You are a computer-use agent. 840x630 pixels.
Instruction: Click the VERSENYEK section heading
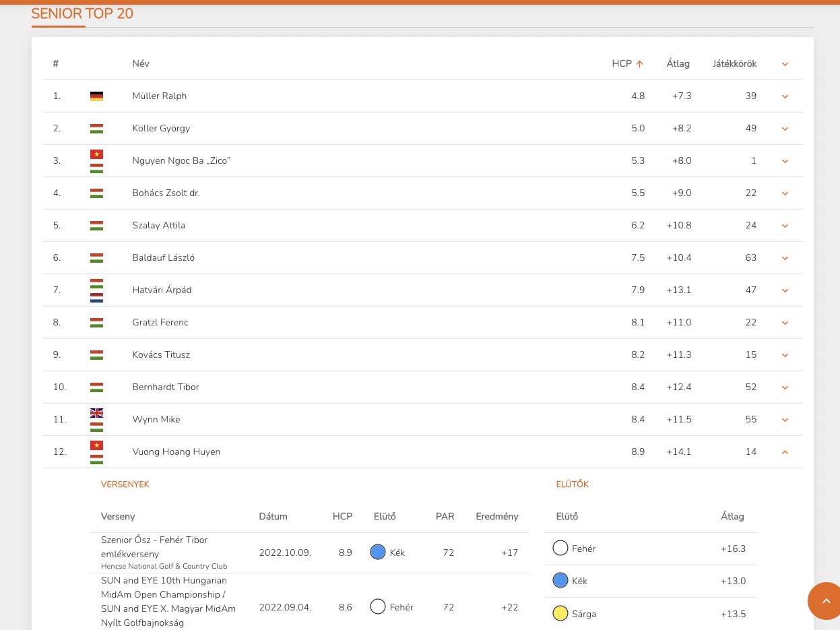pyautogui.click(x=125, y=484)
